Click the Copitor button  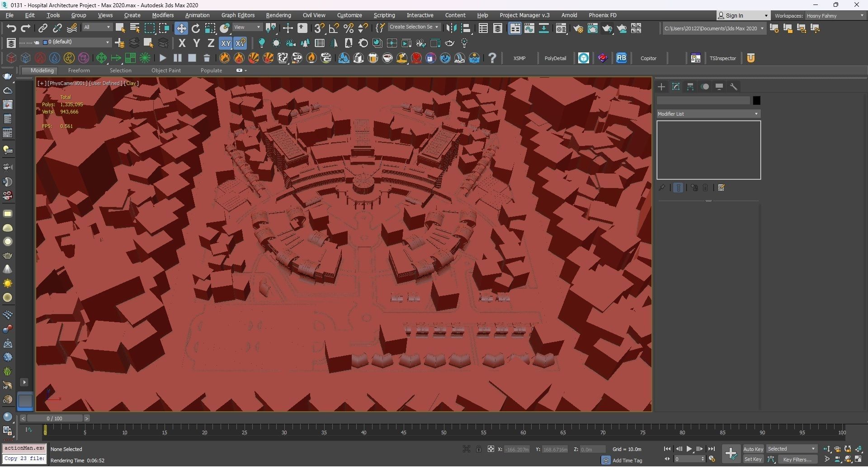coord(648,58)
